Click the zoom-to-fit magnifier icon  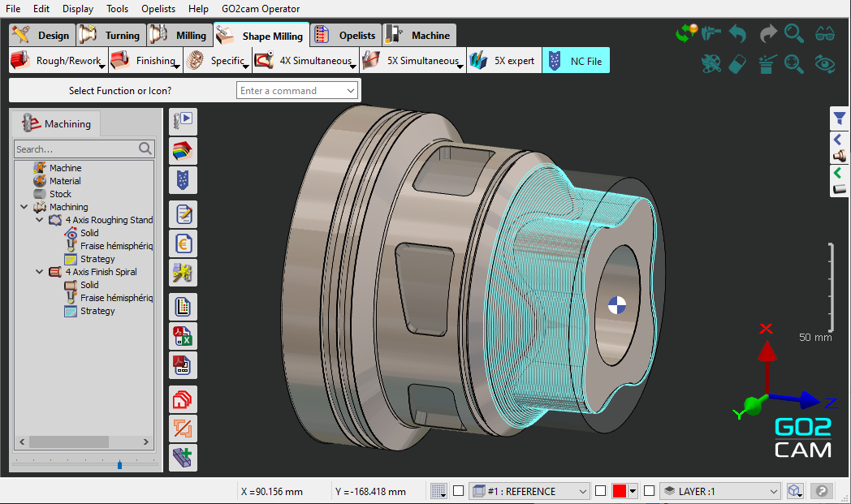coord(793,64)
